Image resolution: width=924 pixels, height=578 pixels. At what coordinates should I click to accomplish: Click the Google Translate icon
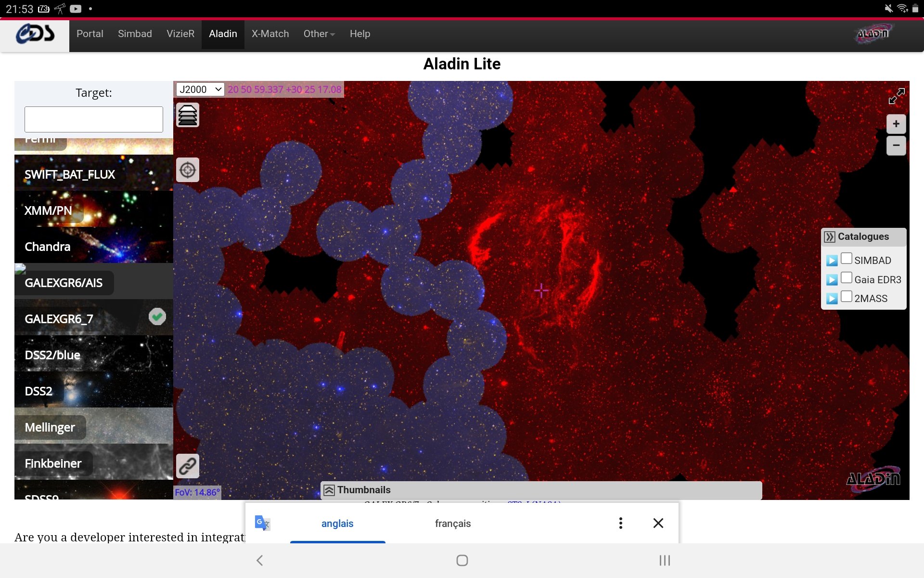(x=262, y=523)
